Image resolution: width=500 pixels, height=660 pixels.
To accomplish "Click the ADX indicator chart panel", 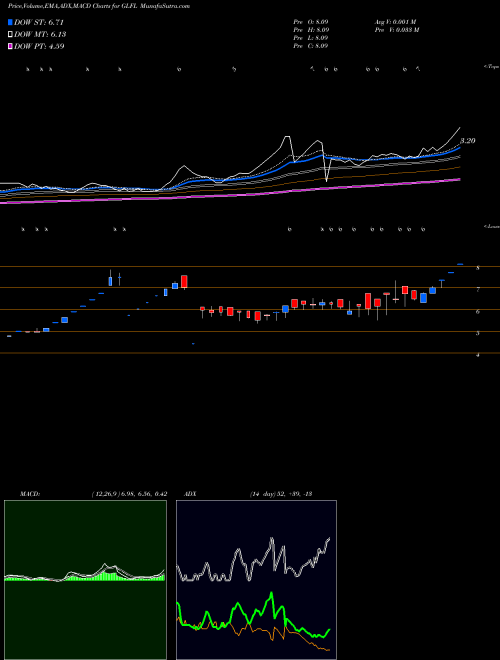I will point(256,580).
